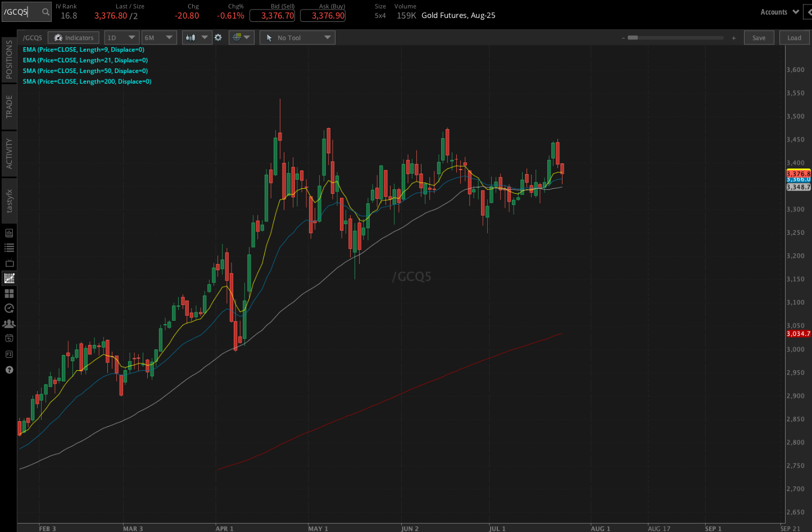Click the followed traders icon in sidebar

tap(9, 324)
